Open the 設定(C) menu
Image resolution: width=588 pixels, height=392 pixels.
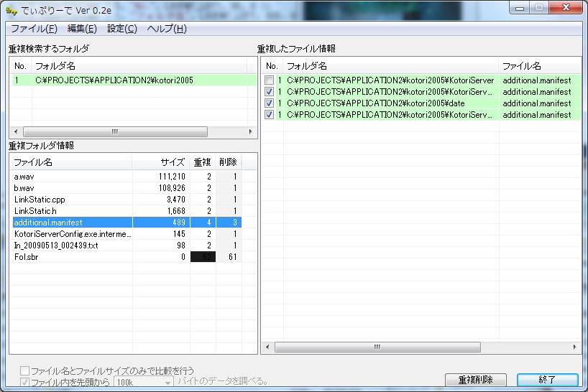[122, 29]
